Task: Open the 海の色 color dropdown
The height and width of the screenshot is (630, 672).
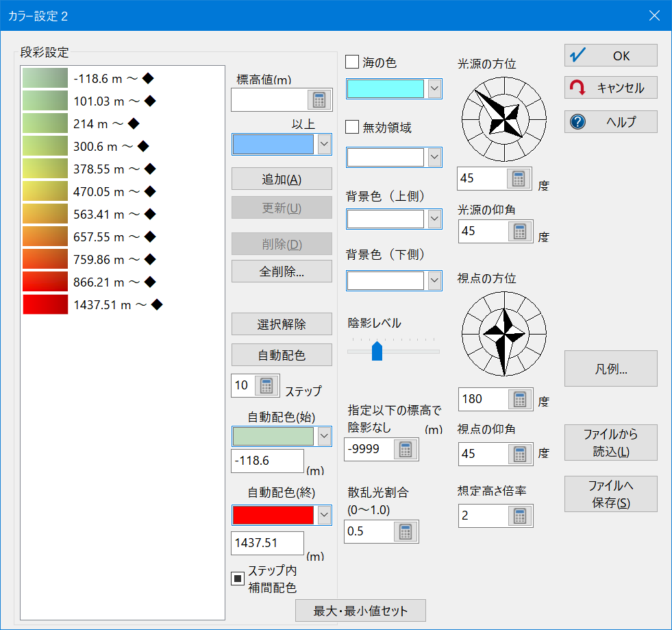Action: pos(434,88)
